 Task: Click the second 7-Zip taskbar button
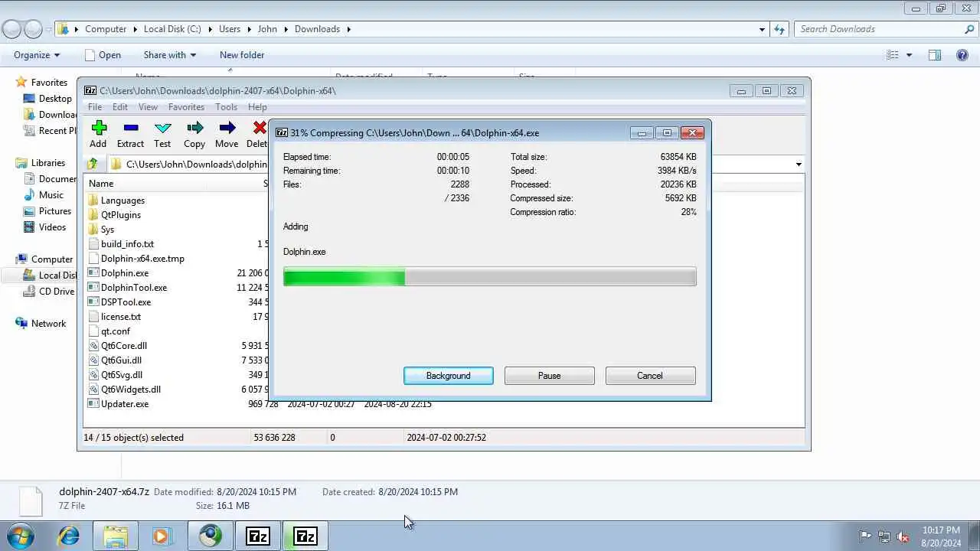point(305,536)
